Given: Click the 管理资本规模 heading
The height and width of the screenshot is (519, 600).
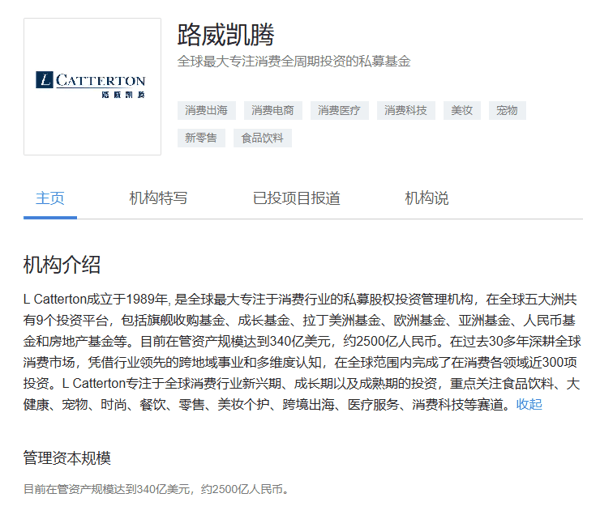Looking at the screenshot, I should click(67, 458).
